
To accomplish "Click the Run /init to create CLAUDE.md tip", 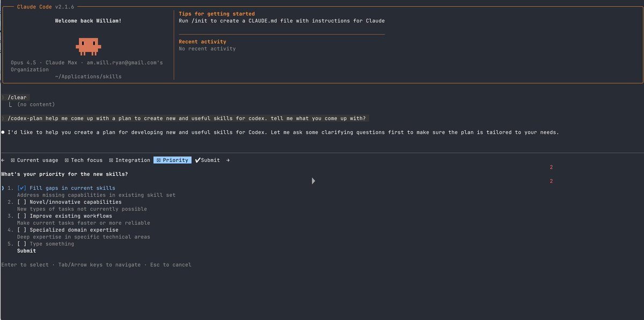I will pyautogui.click(x=282, y=21).
